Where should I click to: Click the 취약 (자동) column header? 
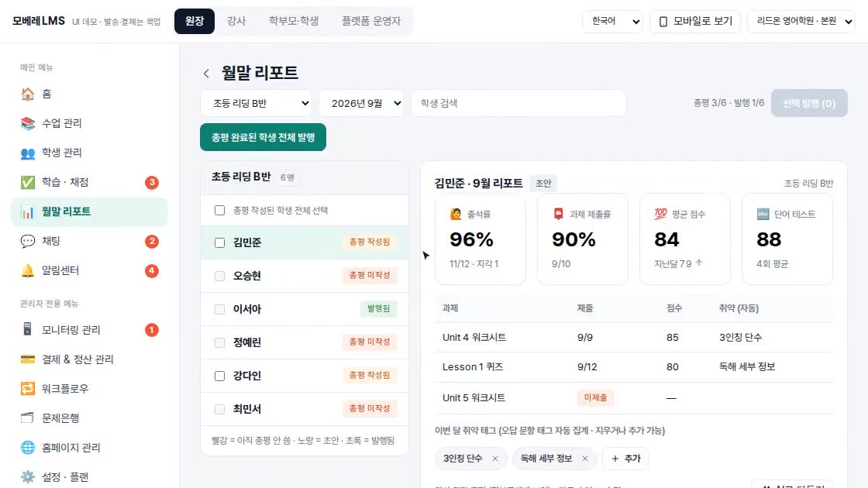(x=739, y=308)
